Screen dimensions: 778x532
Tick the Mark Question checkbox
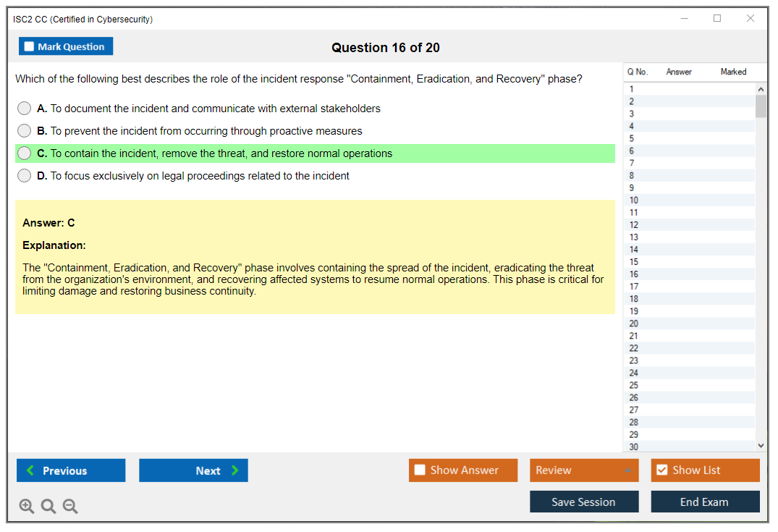(x=30, y=47)
